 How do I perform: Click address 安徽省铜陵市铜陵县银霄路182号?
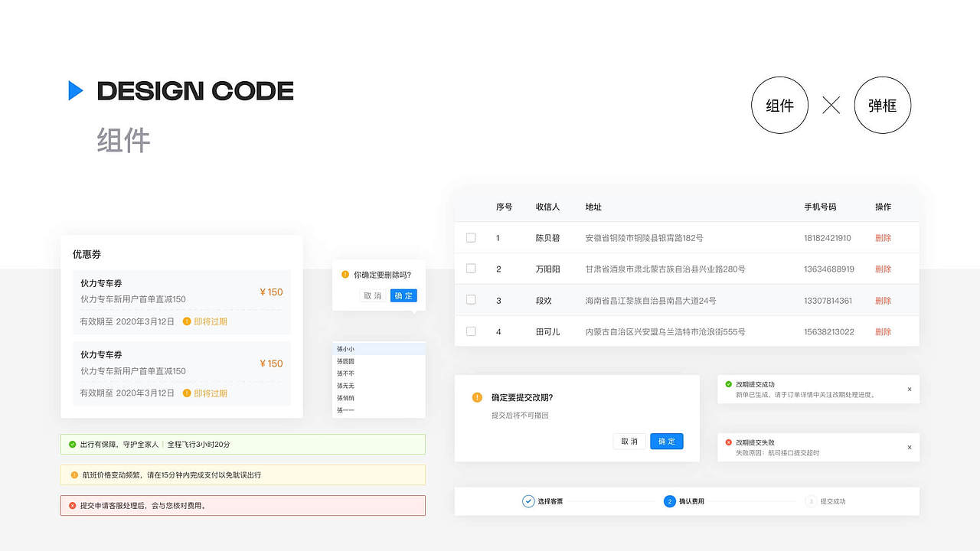pyautogui.click(x=644, y=238)
